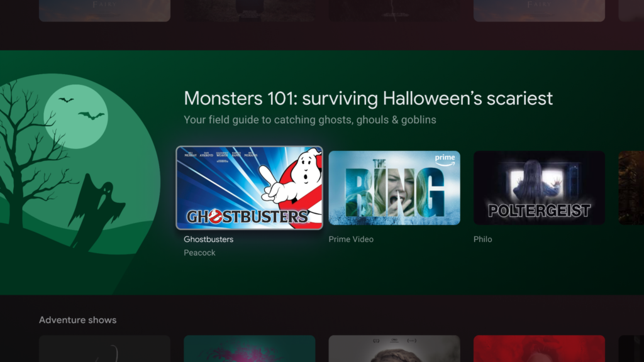
Task: Click the bats flying across the moon
Action: 82,109
